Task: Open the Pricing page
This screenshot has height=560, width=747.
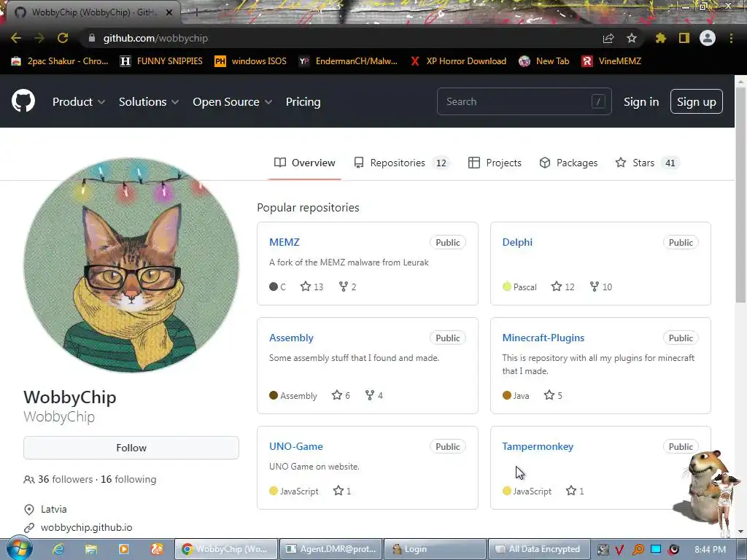Action: coord(303,101)
